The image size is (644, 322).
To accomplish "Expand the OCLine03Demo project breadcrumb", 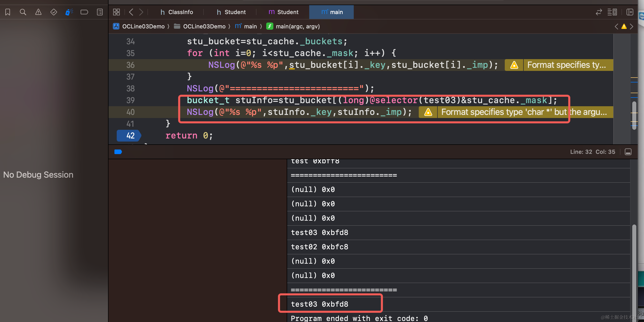I will [143, 26].
